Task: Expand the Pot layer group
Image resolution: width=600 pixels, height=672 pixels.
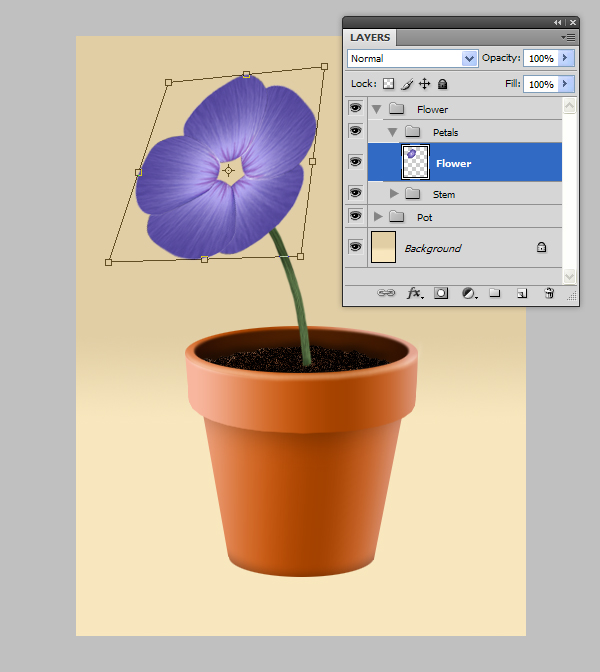Action: point(378,217)
